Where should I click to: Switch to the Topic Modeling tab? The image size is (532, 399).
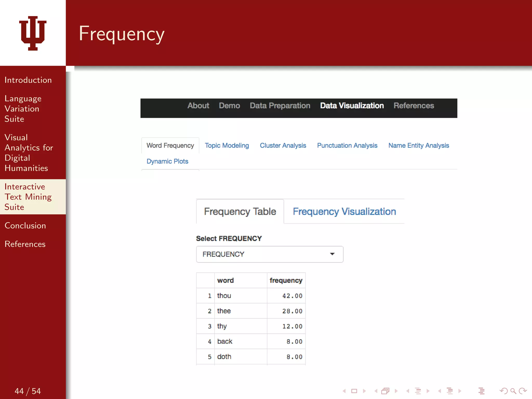(227, 145)
